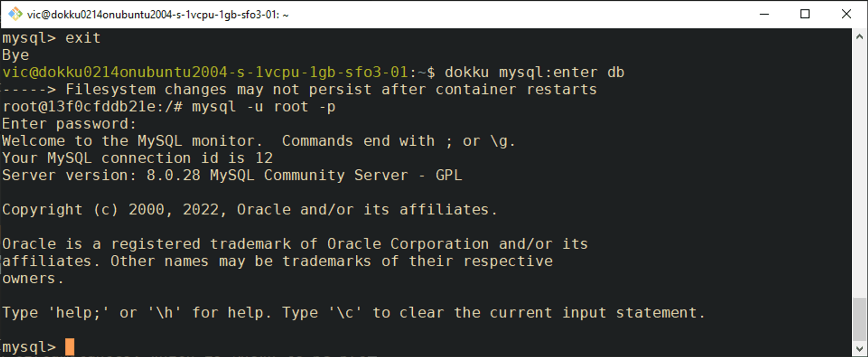Click the vertical scrollbar thumb
868x357 pixels.
pos(859,319)
